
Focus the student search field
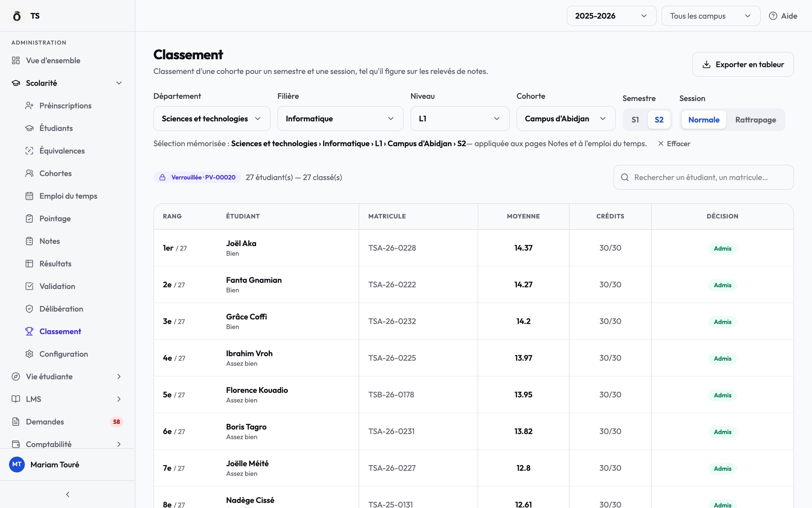[x=703, y=178]
